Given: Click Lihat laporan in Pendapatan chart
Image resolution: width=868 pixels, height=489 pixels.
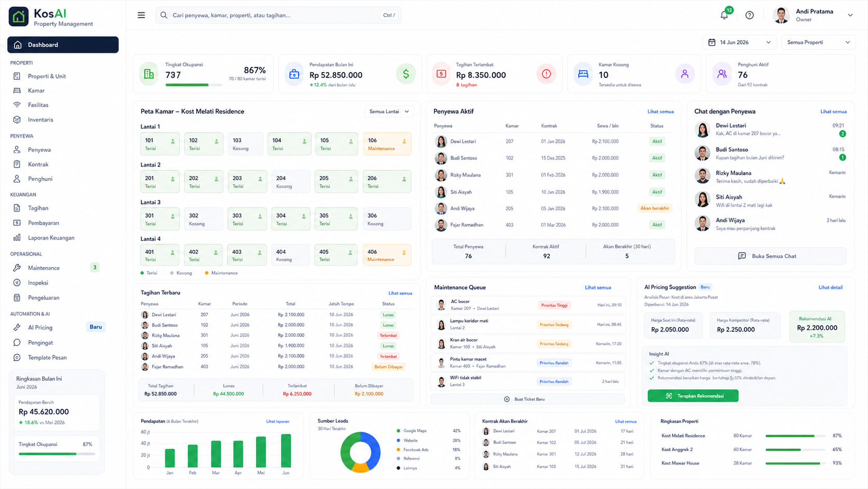Looking at the screenshot, I should pyautogui.click(x=278, y=421).
